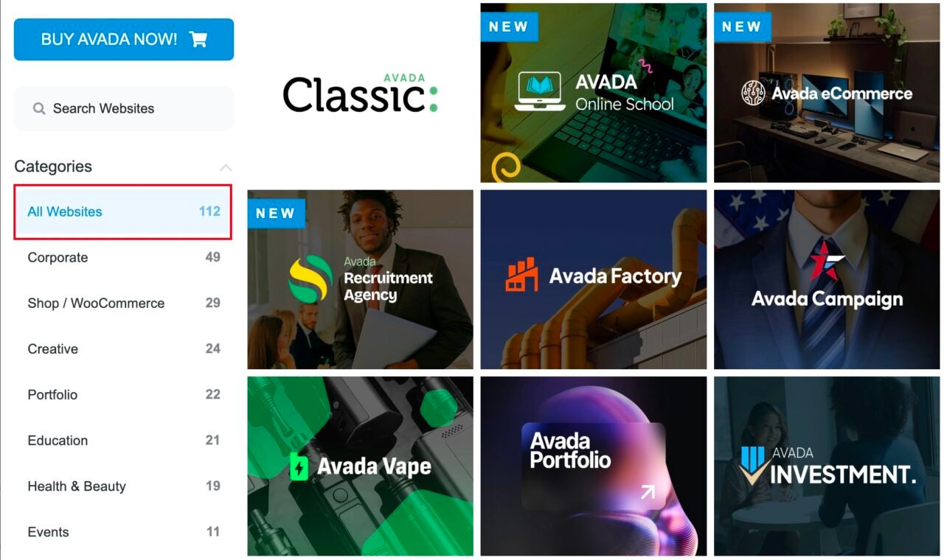Filter by the Shop / WooCommerce category
Image resolution: width=944 pixels, height=560 pixels.
point(124,303)
